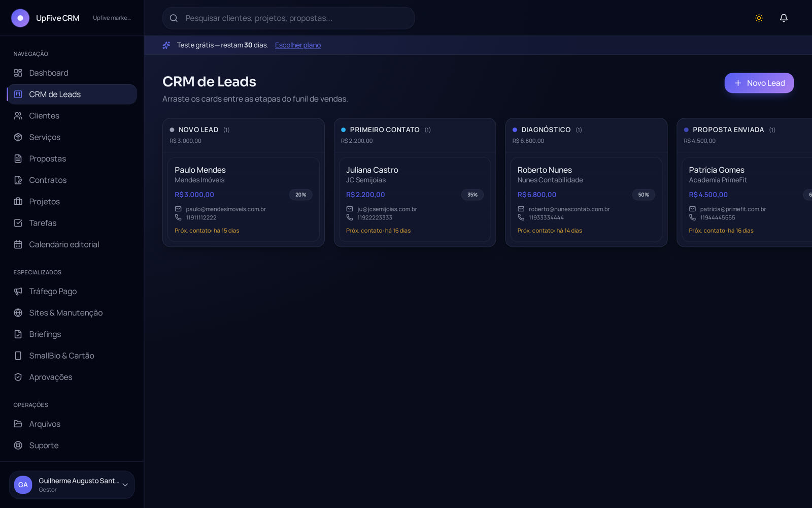Image resolution: width=812 pixels, height=508 pixels.
Task: Open the Paulo Mendes lead card
Action: coord(244,199)
